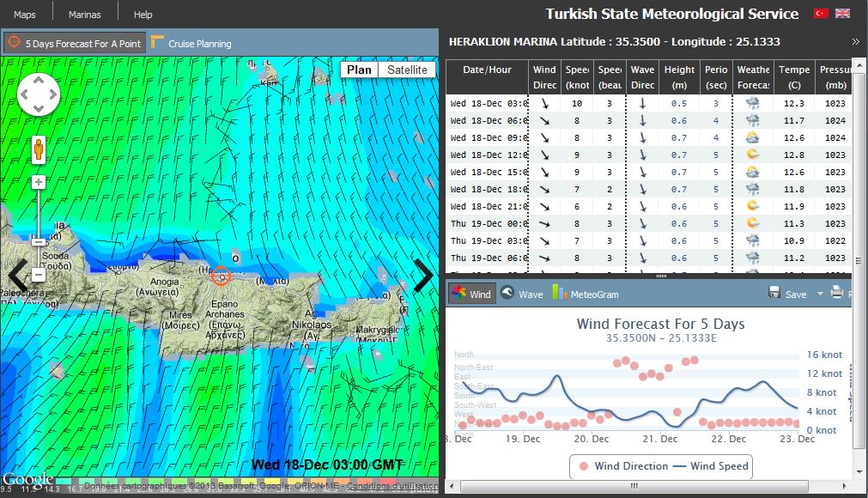Go to next forecast time with right arrow
Image resolution: width=868 pixels, height=498 pixels.
(423, 276)
